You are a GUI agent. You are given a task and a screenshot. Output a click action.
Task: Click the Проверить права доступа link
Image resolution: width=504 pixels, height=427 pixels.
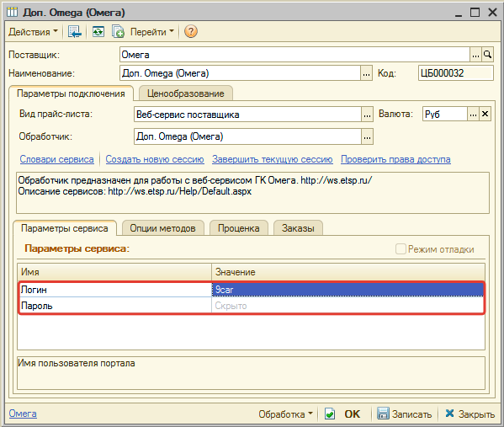pyautogui.click(x=395, y=159)
